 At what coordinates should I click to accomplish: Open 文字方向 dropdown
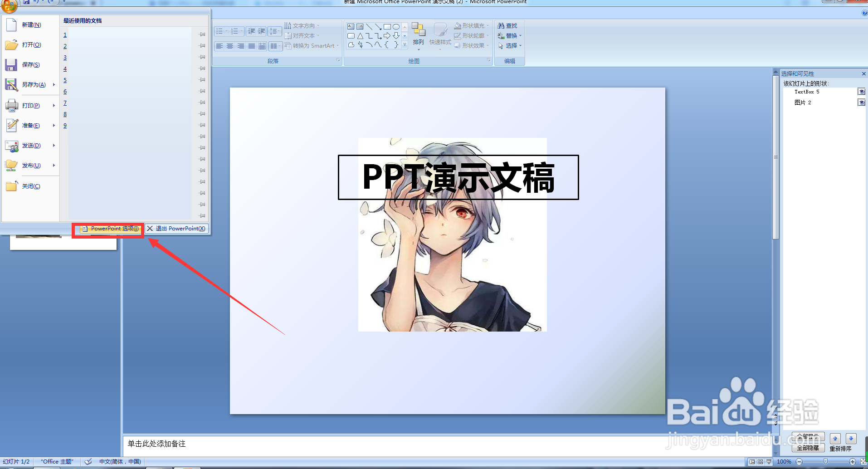302,26
